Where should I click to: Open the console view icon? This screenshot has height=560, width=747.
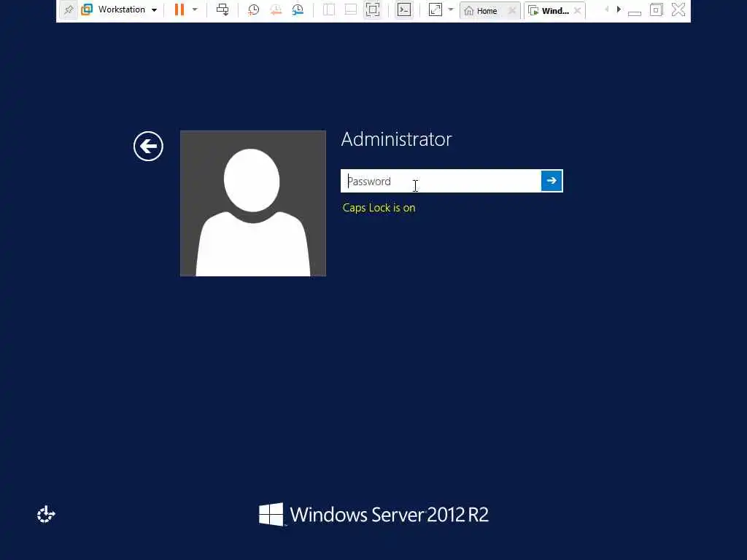pos(404,9)
